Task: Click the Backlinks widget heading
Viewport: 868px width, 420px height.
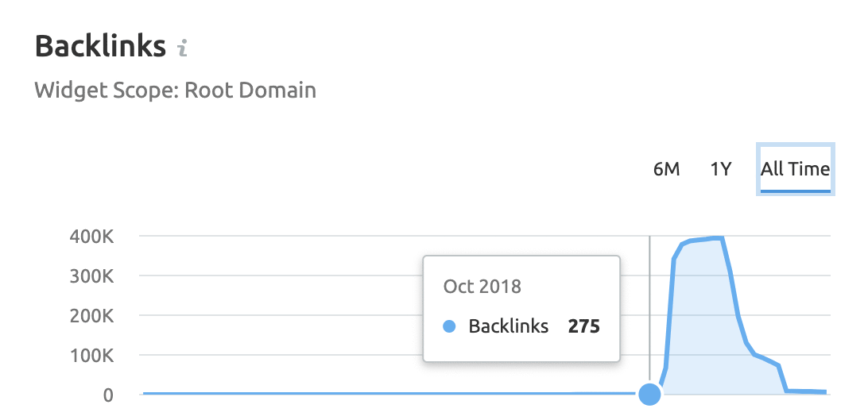Action: (100, 46)
